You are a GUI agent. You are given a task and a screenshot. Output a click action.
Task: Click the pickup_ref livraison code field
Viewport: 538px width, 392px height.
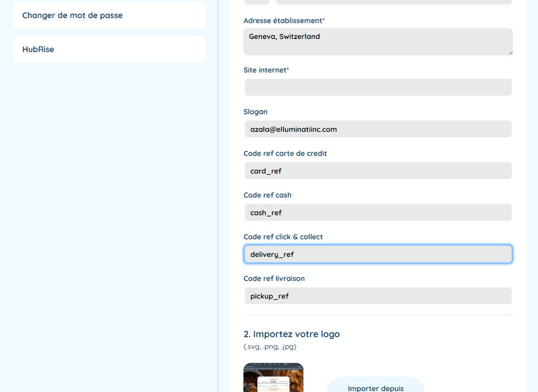click(378, 296)
